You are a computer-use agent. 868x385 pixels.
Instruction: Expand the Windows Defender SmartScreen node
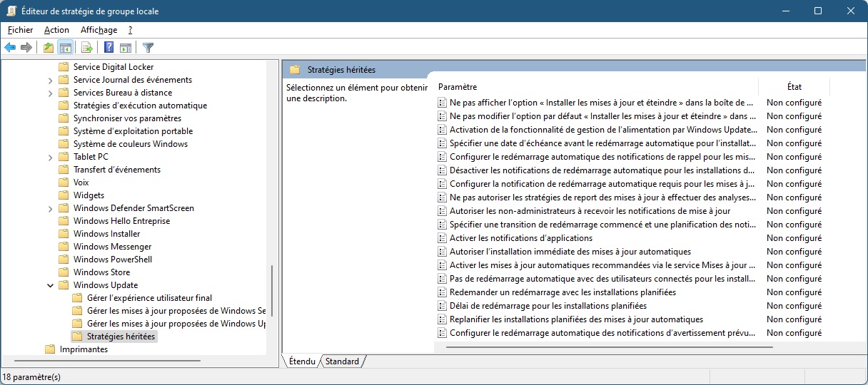click(x=50, y=208)
